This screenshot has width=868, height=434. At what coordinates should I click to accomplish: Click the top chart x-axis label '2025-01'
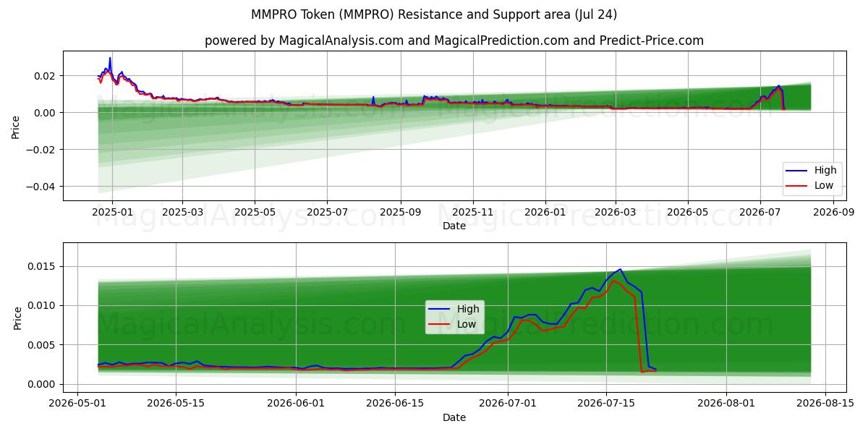[x=111, y=213]
